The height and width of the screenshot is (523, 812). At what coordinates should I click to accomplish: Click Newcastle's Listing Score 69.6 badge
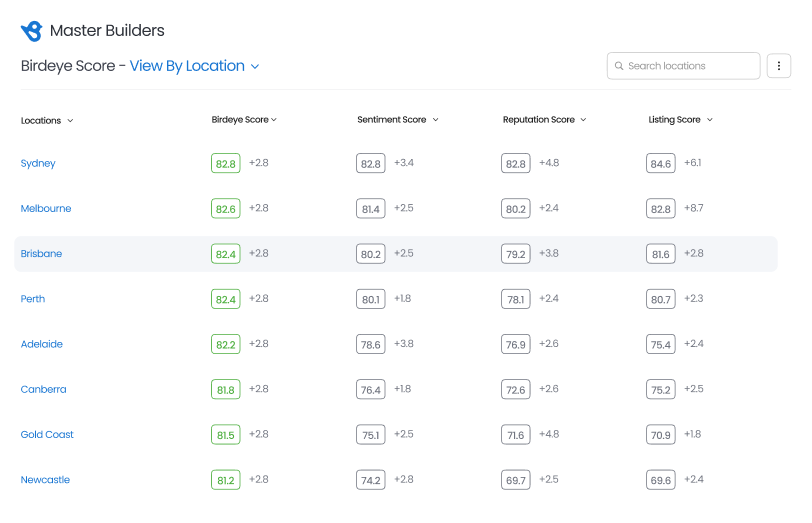coord(661,480)
